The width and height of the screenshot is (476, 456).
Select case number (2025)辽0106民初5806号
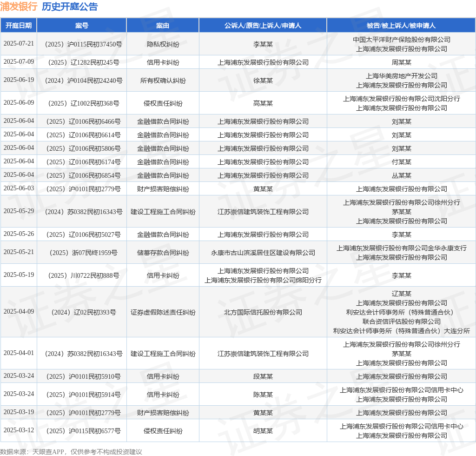point(84,149)
